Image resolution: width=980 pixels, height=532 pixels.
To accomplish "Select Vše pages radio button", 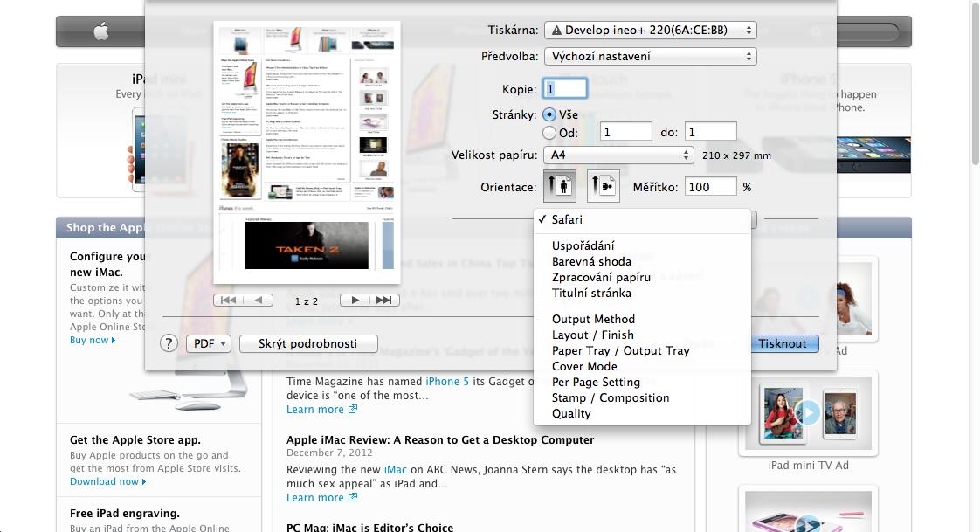I will [x=549, y=114].
